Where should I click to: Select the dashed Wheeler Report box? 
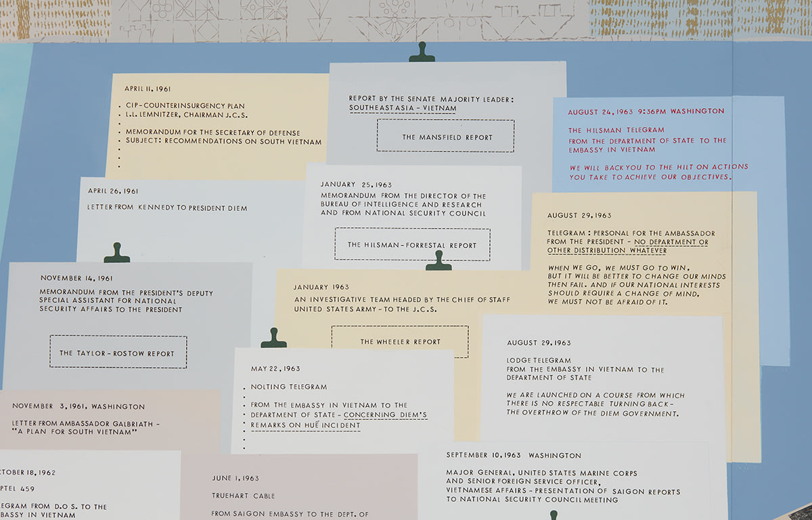[400, 342]
